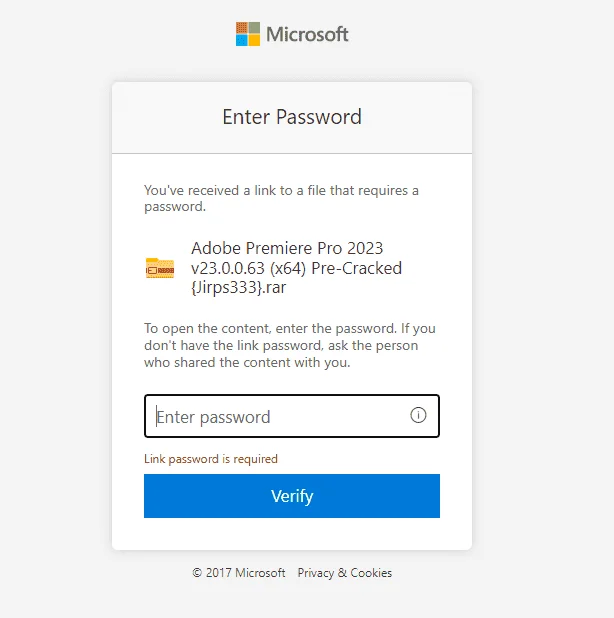Click the 'You've received a link' description text
The image size is (614, 618).
click(x=281, y=198)
